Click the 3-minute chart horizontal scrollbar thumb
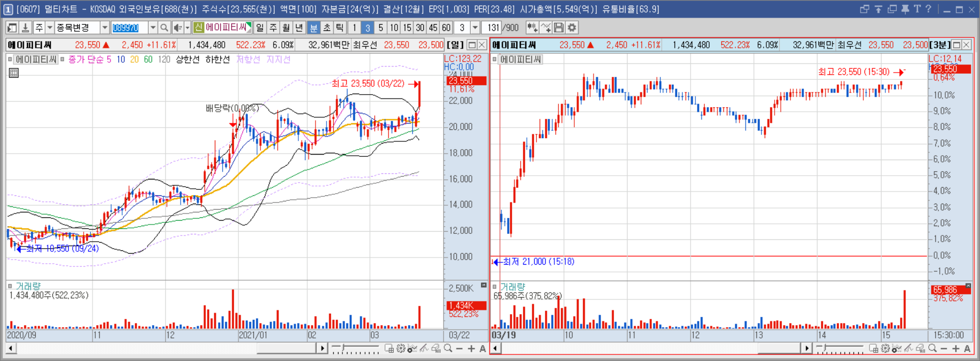 779,348
